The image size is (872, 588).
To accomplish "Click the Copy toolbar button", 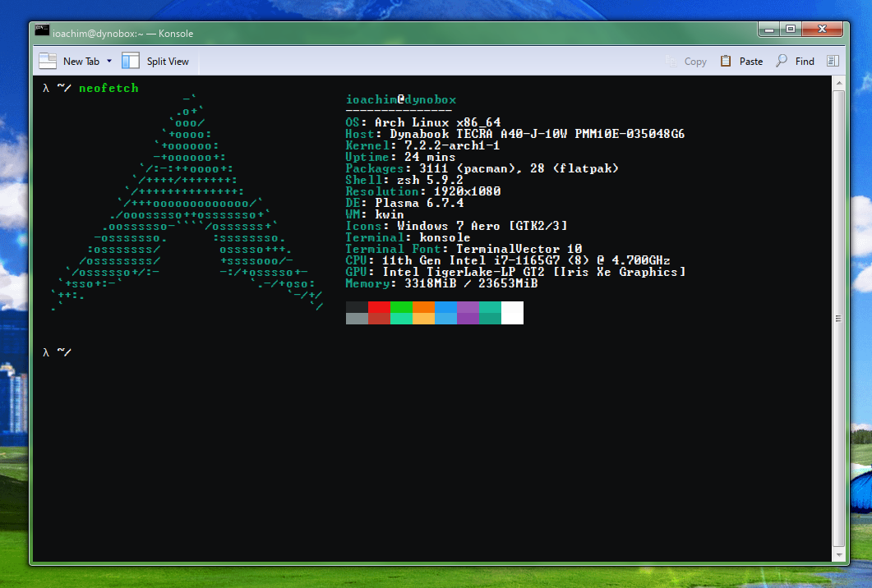I will click(x=685, y=62).
